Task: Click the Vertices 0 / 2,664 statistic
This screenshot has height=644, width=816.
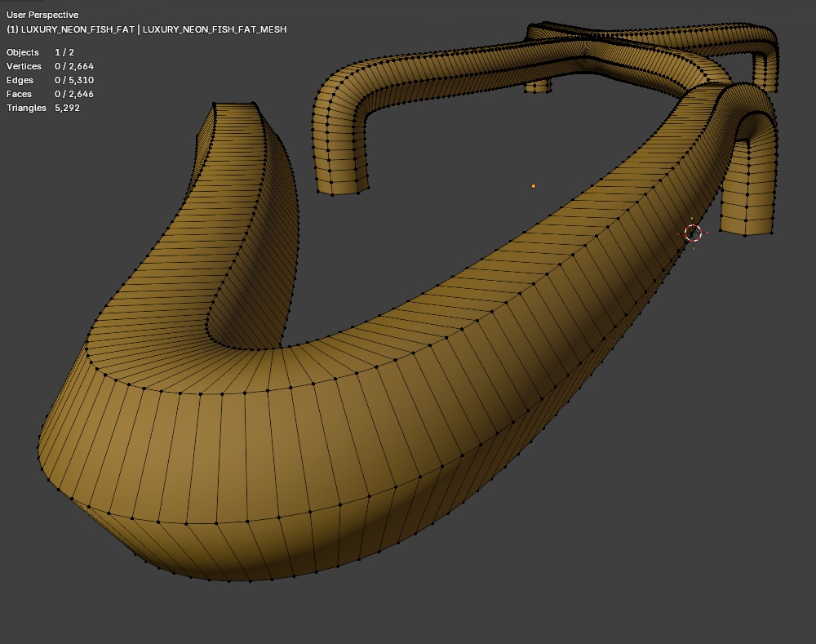Action: tap(50, 66)
